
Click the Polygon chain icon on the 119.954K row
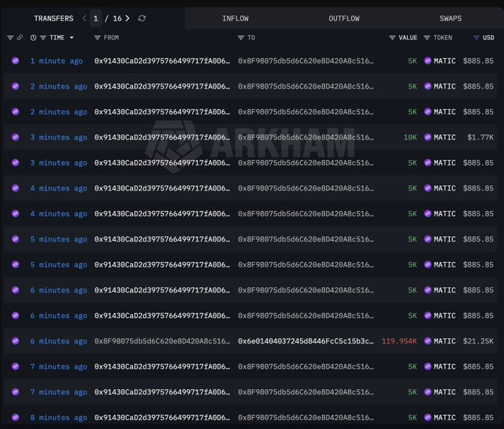(x=15, y=340)
